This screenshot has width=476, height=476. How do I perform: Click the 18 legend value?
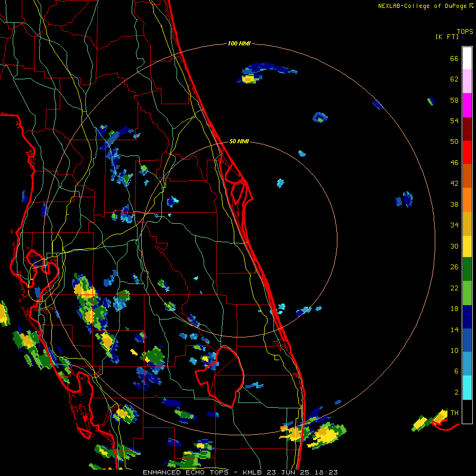pyautogui.click(x=454, y=309)
